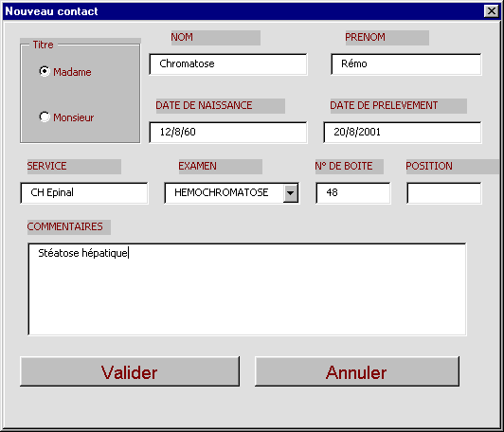Click the N° de boite field

pos(353,193)
